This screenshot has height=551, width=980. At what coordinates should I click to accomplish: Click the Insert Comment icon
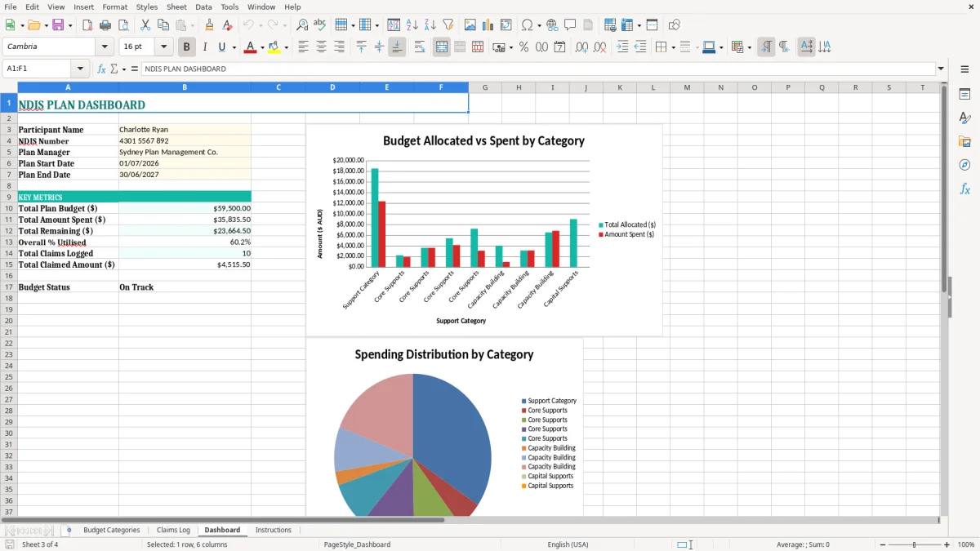click(570, 25)
